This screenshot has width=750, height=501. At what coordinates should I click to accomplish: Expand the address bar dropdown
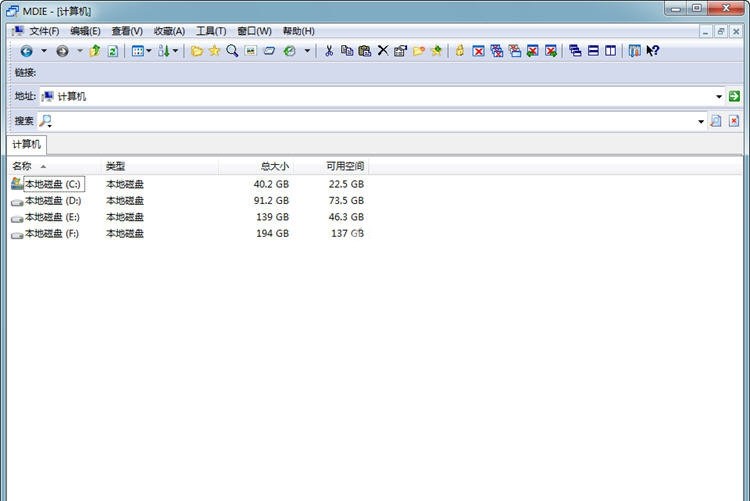point(719,96)
